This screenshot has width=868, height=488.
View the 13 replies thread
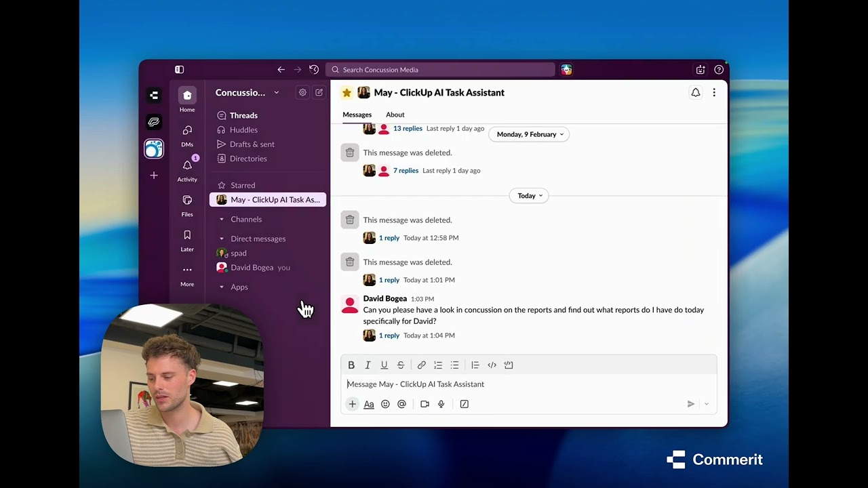pos(408,128)
